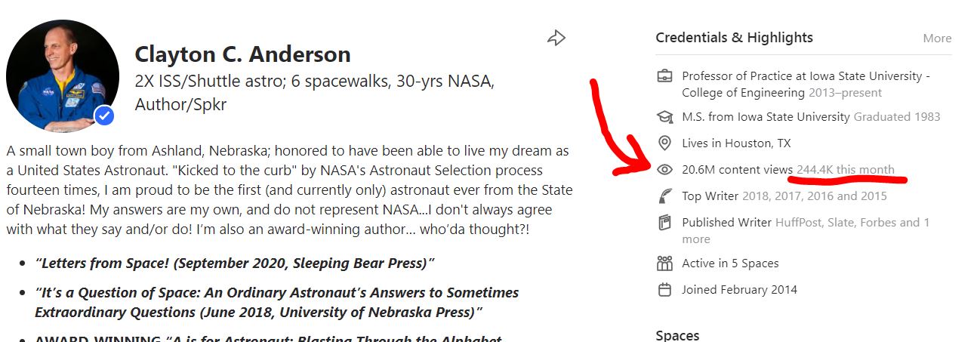Click the Clayton C. Anderson name heading
Viewport: 980px width, 342px height.
coord(242,54)
